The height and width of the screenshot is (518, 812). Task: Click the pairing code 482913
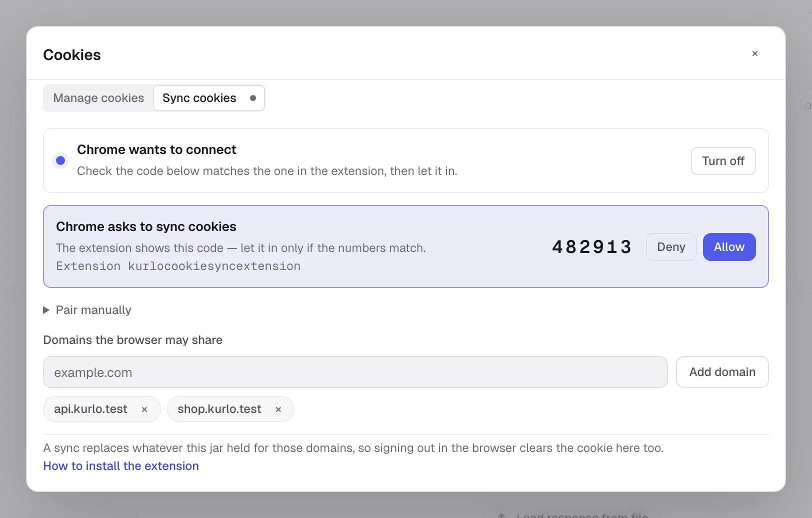[x=592, y=247]
